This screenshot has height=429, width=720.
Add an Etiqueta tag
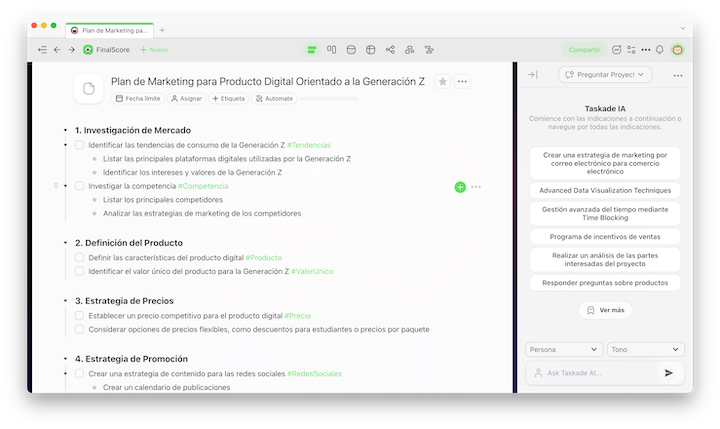229,98
